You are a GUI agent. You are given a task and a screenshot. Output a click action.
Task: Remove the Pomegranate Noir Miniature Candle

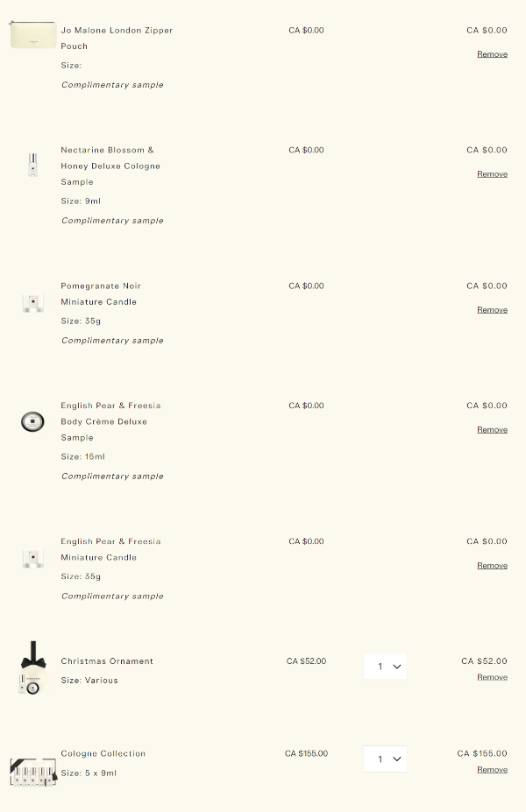pyautogui.click(x=492, y=310)
